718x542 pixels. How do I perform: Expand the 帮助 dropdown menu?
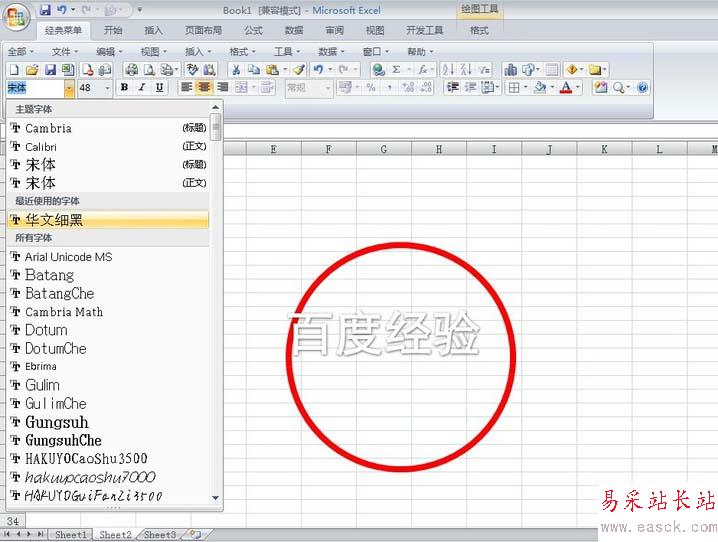coord(420,52)
